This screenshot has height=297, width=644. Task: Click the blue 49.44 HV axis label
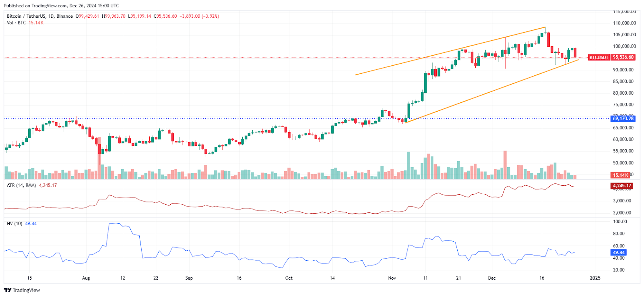click(x=619, y=253)
